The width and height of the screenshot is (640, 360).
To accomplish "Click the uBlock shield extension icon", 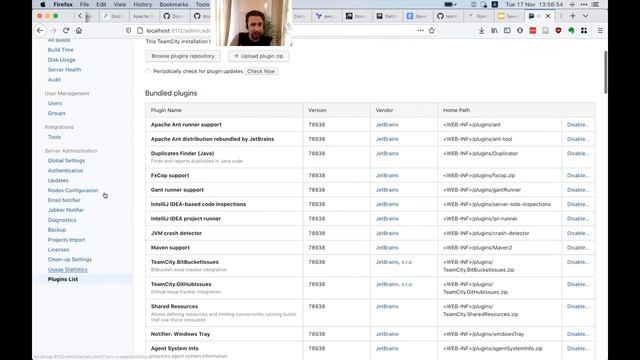I will pyautogui.click(x=558, y=31).
